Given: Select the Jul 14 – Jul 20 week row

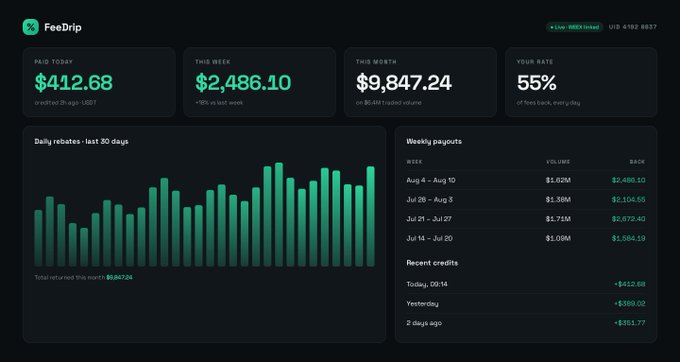Looking at the screenshot, I should (526, 238).
